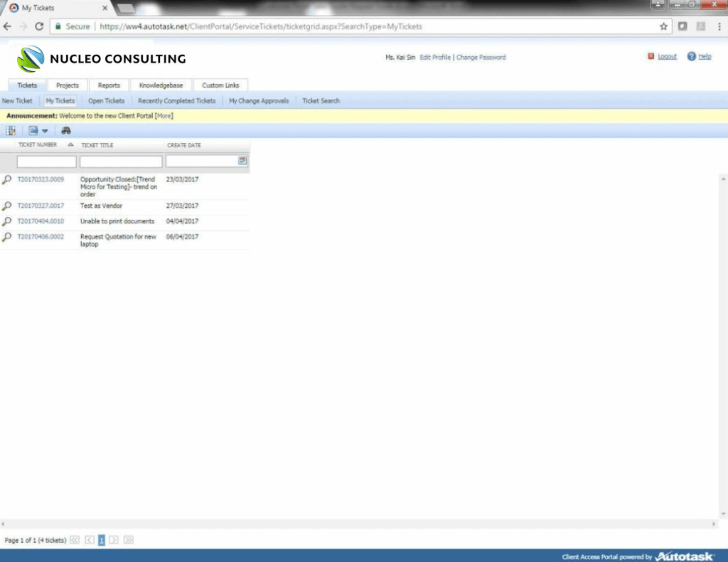Click the Logout link
The width and height of the screenshot is (728, 562).
pyautogui.click(x=667, y=57)
